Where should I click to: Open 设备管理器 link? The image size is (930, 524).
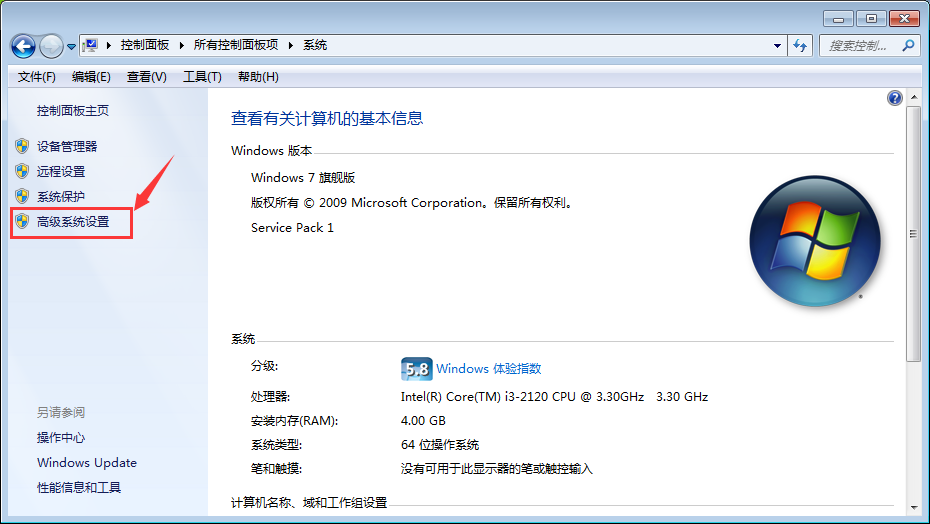[x=67, y=147]
